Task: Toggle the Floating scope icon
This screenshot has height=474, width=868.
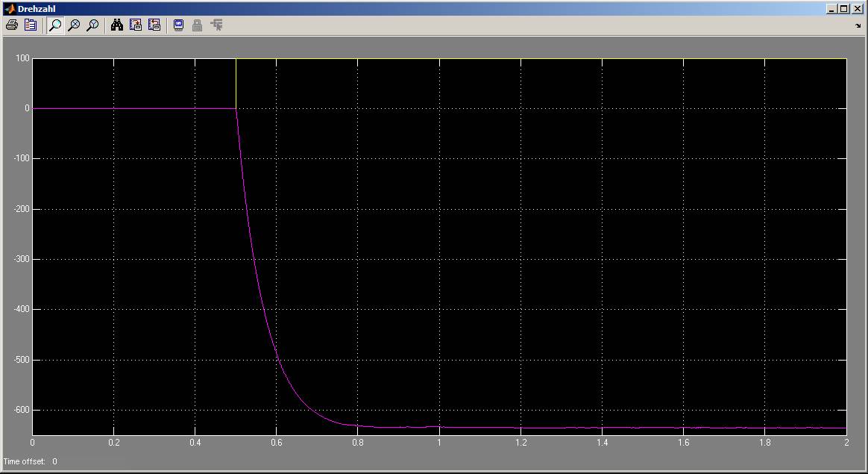Action: pos(179,25)
